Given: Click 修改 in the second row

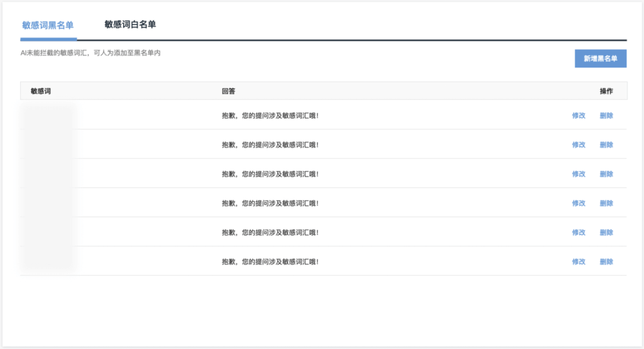Looking at the screenshot, I should (578, 145).
